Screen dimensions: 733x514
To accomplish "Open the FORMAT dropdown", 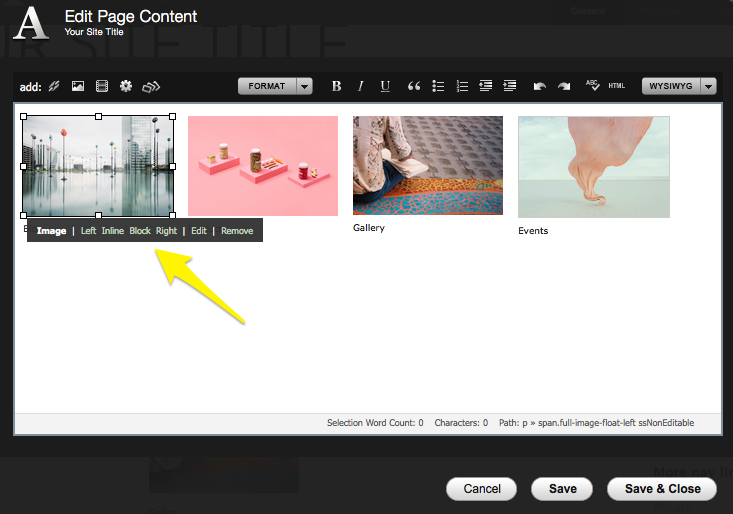I will point(275,87).
